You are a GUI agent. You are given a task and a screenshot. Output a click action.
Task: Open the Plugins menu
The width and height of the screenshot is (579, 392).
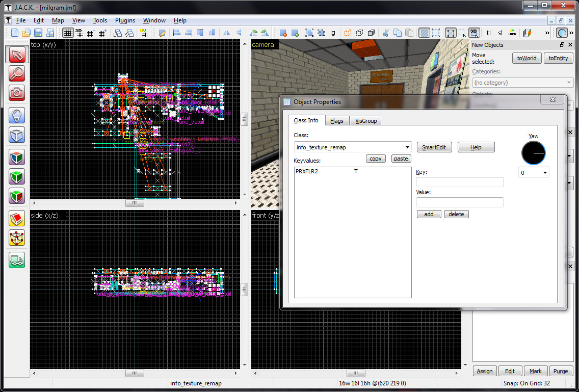(125, 20)
